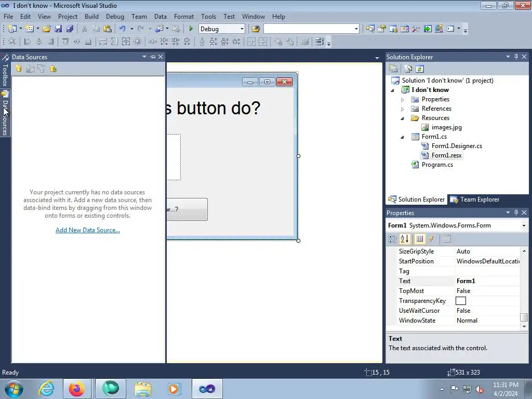Screen dimensions: 532x399
Task: Click Refresh in Solution Explorer toolbar
Action: click(420, 69)
